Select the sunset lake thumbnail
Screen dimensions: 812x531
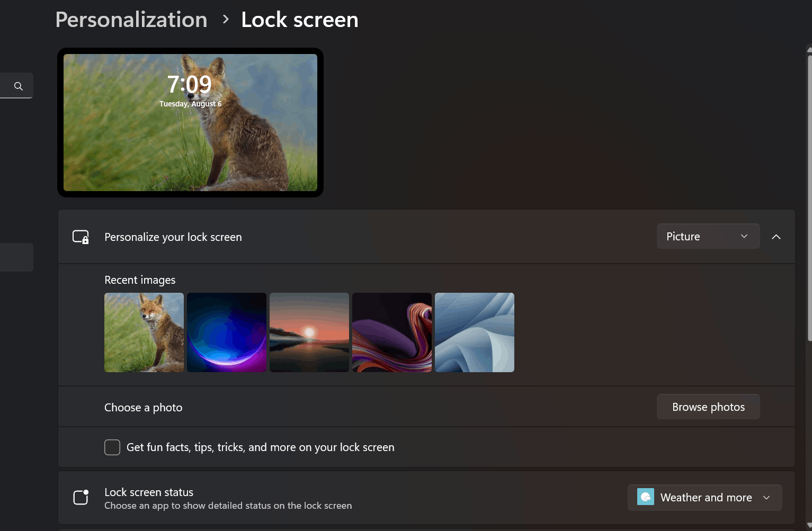click(309, 332)
